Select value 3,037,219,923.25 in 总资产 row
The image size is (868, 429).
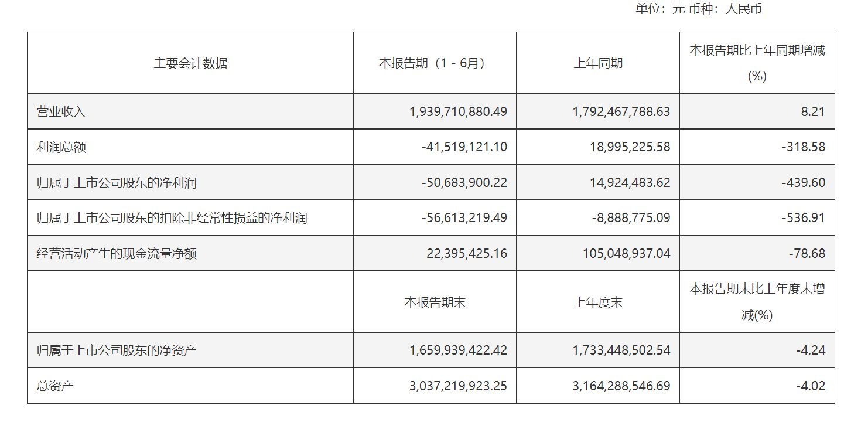459,386
